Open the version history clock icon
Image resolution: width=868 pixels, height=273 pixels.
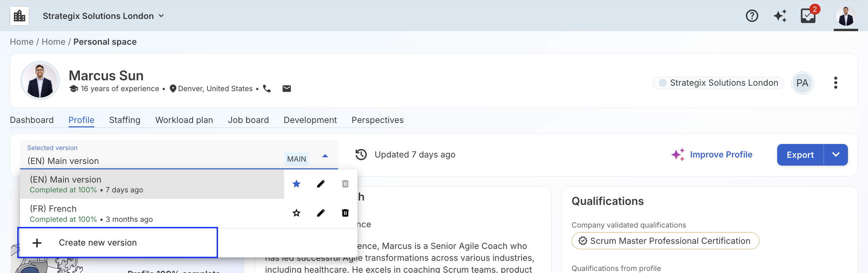coord(361,154)
